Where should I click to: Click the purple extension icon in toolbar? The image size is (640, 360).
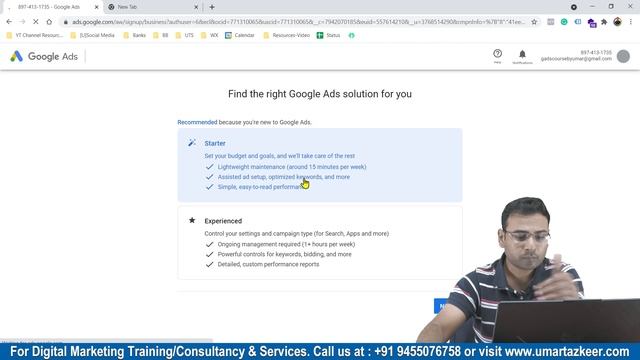591,22
